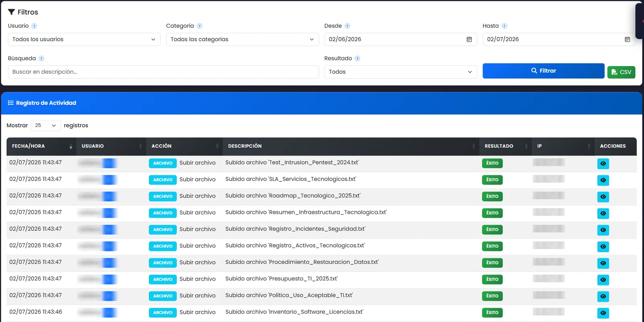Change Mostrar records count dropdown
The height and width of the screenshot is (322, 644).
[x=46, y=126]
